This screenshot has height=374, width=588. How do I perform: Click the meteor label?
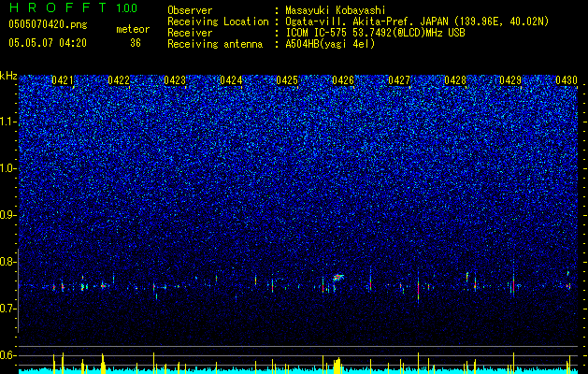[133, 29]
